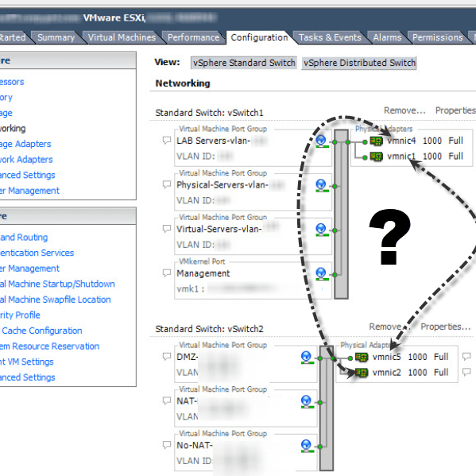Click the vmnic4 adapter card icon
Screen dimensions: 476x476
pyautogui.click(x=376, y=141)
